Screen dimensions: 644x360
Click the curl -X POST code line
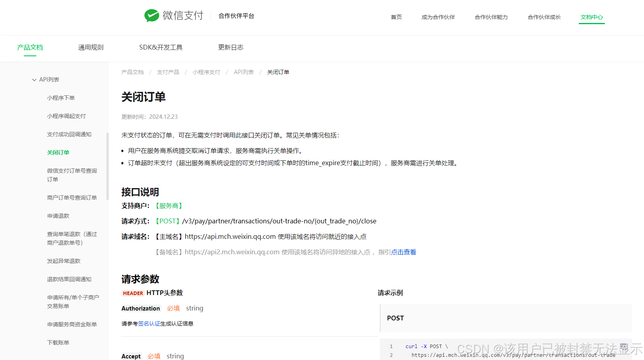[x=426, y=346]
